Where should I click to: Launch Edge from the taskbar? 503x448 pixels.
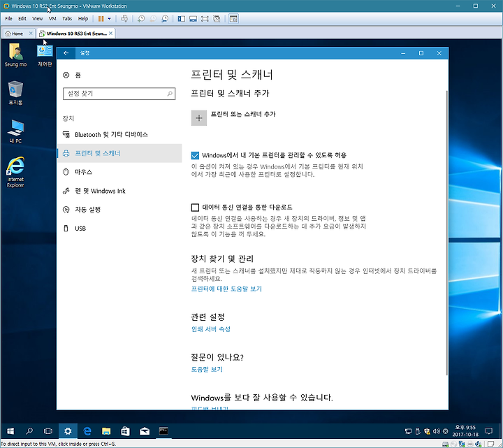tap(87, 431)
